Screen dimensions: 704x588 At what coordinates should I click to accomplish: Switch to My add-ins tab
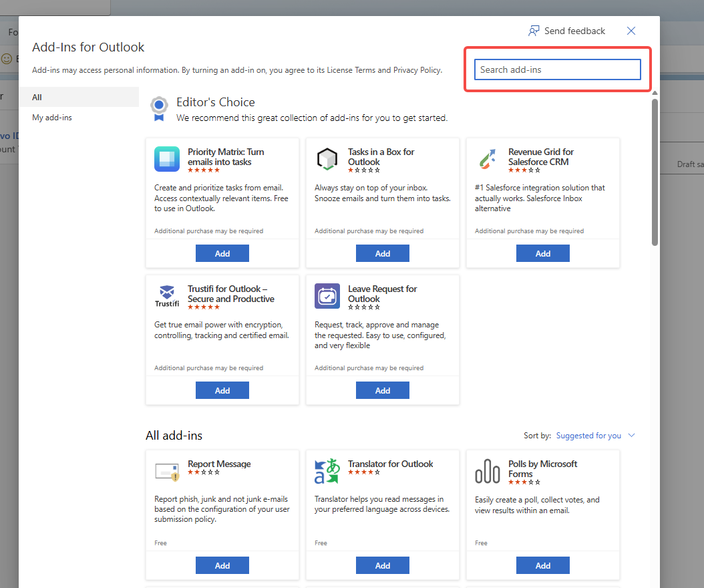point(52,117)
